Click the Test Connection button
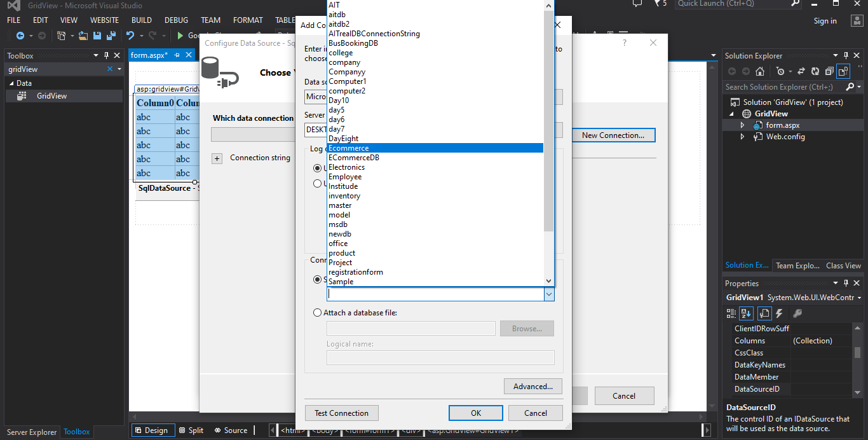The width and height of the screenshot is (868, 440). pos(341,413)
